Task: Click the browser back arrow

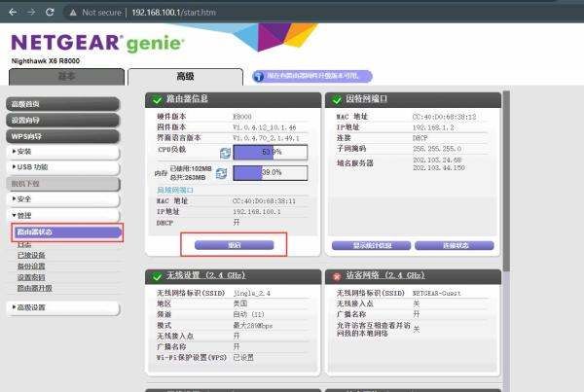Action: (11, 12)
